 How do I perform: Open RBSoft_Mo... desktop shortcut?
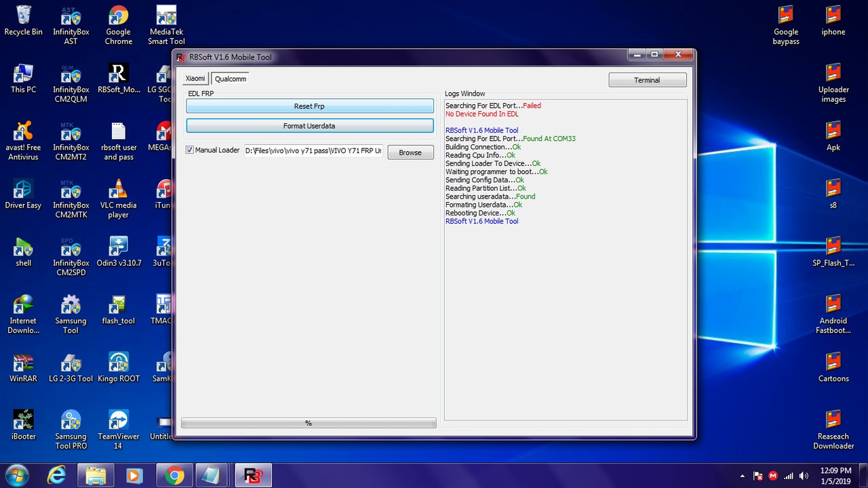pyautogui.click(x=119, y=79)
